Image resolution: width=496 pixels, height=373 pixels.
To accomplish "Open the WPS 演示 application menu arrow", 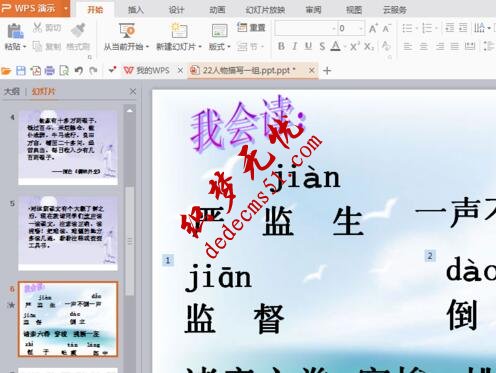I will [x=66, y=8].
